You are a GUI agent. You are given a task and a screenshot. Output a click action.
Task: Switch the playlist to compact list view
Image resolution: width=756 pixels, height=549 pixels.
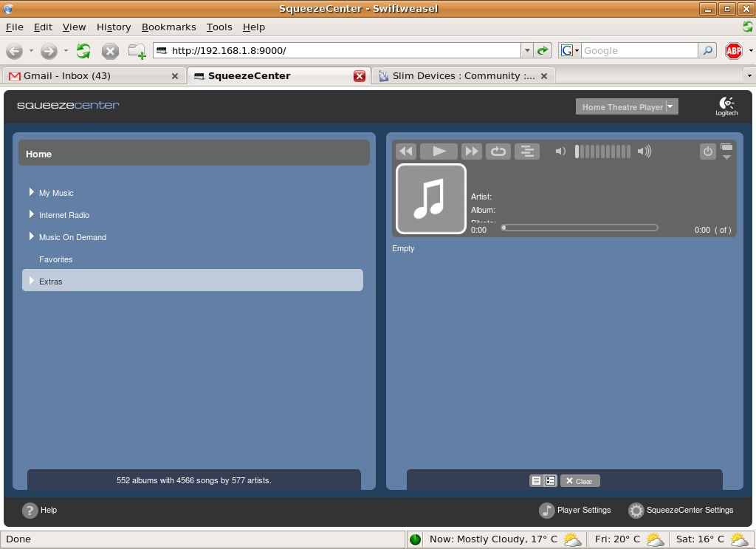click(x=536, y=481)
